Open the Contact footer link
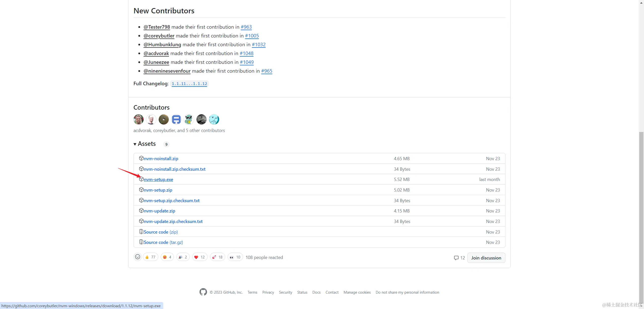 332,292
